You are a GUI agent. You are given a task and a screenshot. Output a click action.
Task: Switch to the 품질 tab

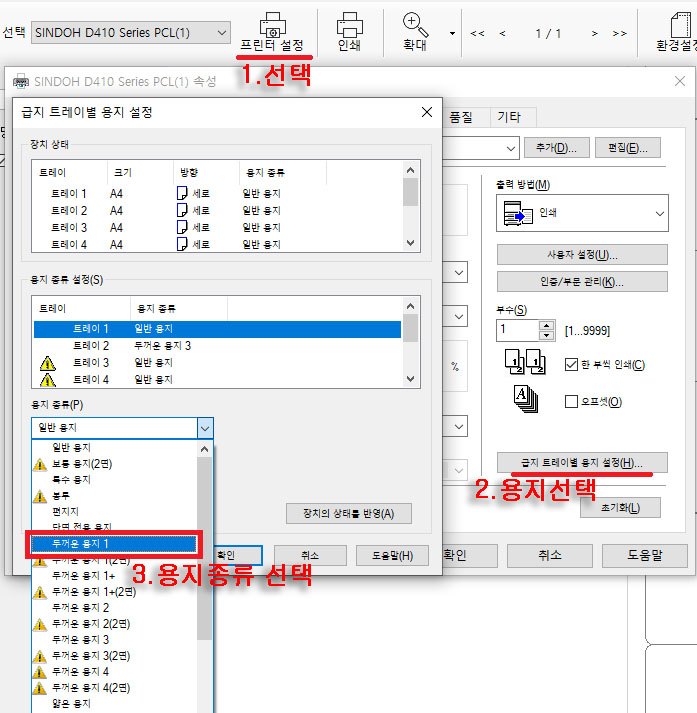pos(461,117)
